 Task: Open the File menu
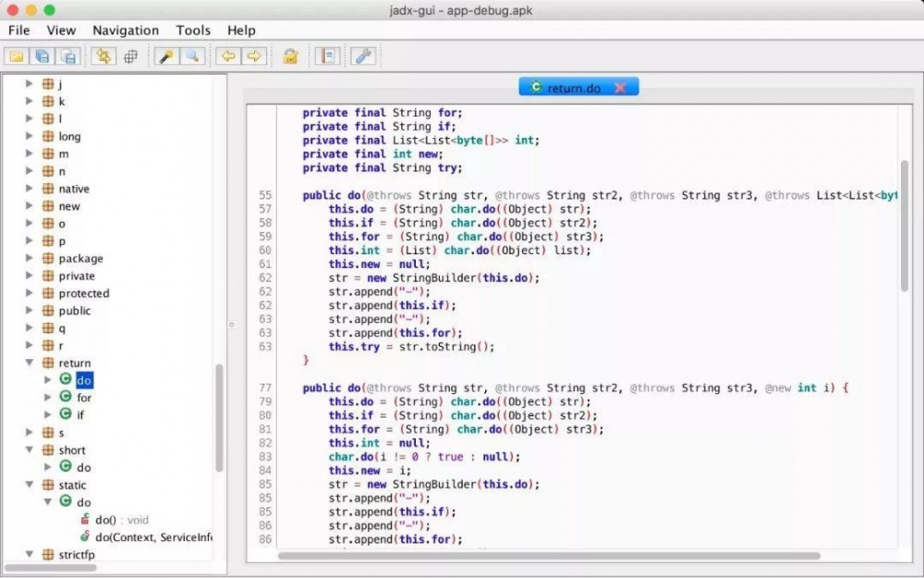(x=18, y=31)
